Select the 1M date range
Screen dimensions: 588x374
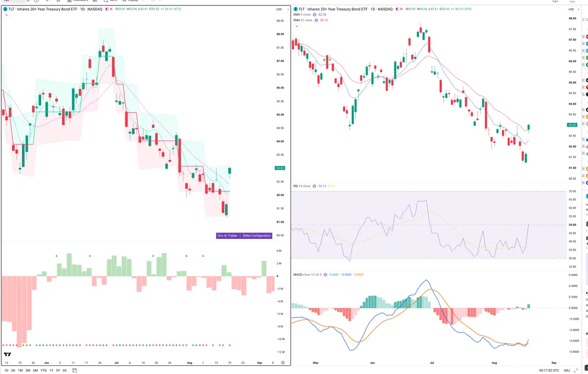point(20,370)
